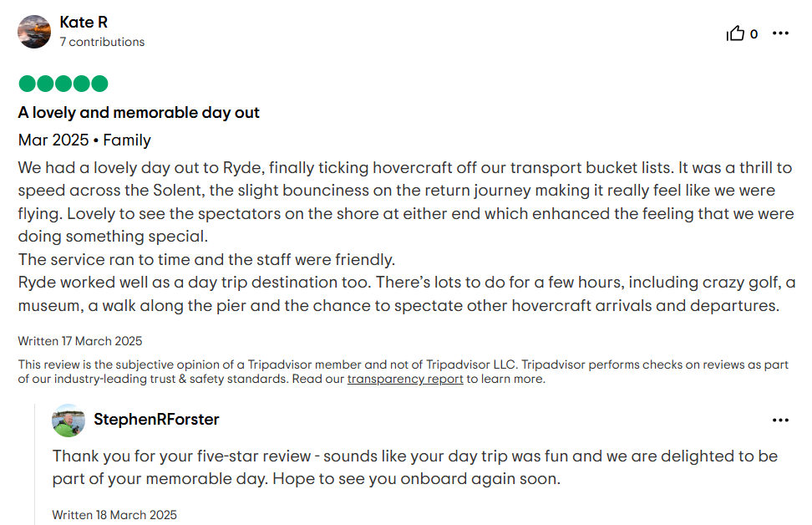Open the transparency report link
The width and height of the screenshot is (812, 525).
[405, 379]
